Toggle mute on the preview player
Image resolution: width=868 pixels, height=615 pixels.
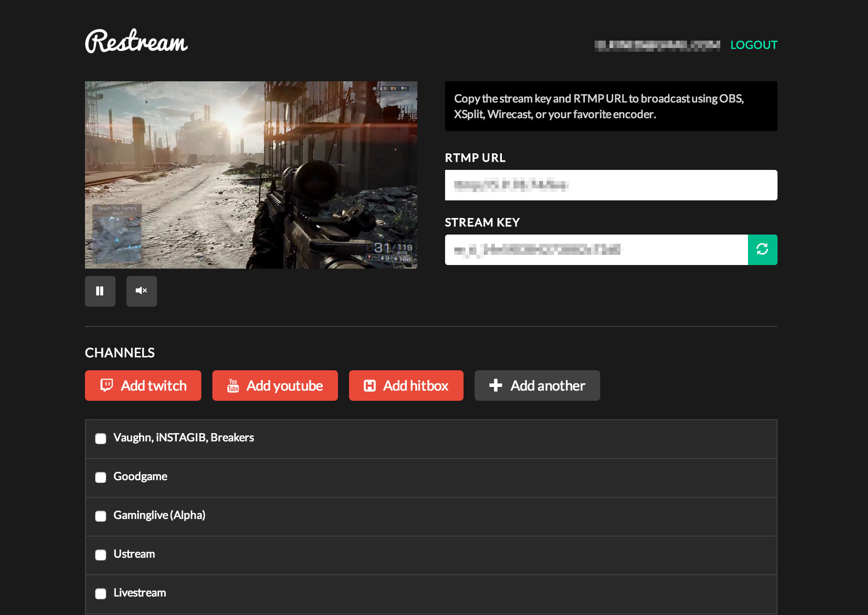coord(141,291)
